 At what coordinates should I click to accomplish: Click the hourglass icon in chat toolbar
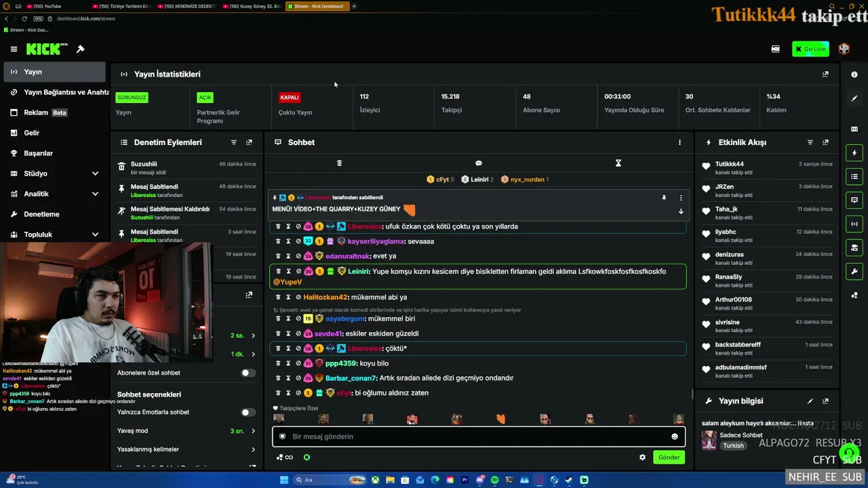click(618, 163)
